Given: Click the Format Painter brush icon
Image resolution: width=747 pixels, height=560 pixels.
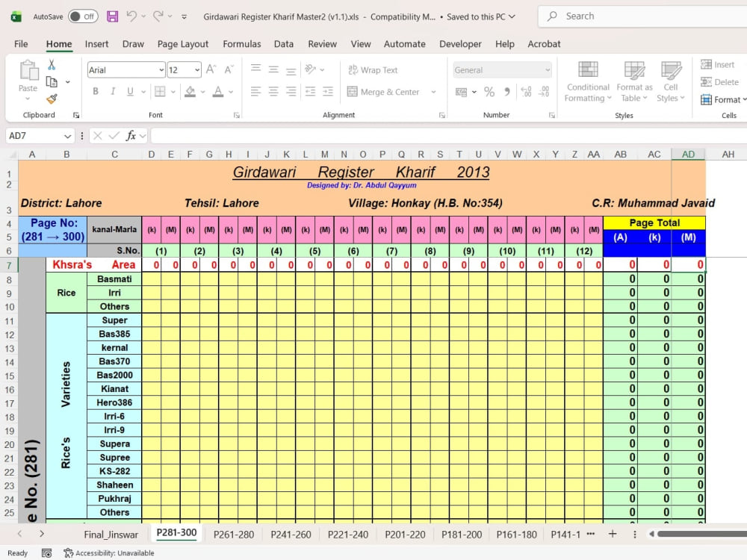Looking at the screenshot, I should pyautogui.click(x=52, y=99).
